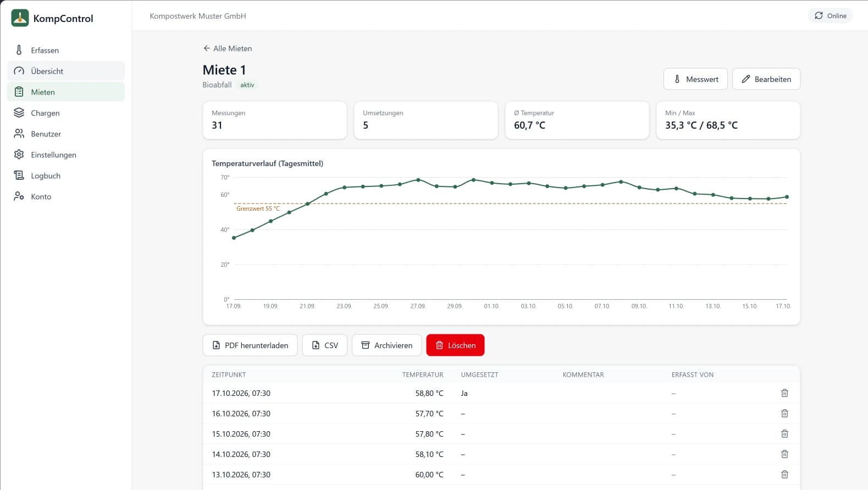Go to the Übersicht section
868x490 pixels.
pos(66,71)
